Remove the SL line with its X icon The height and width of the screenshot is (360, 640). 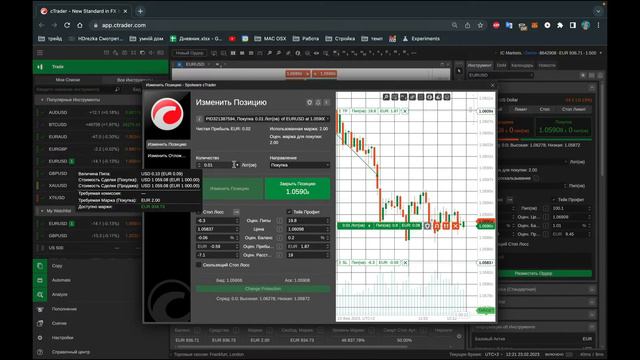tap(405, 262)
